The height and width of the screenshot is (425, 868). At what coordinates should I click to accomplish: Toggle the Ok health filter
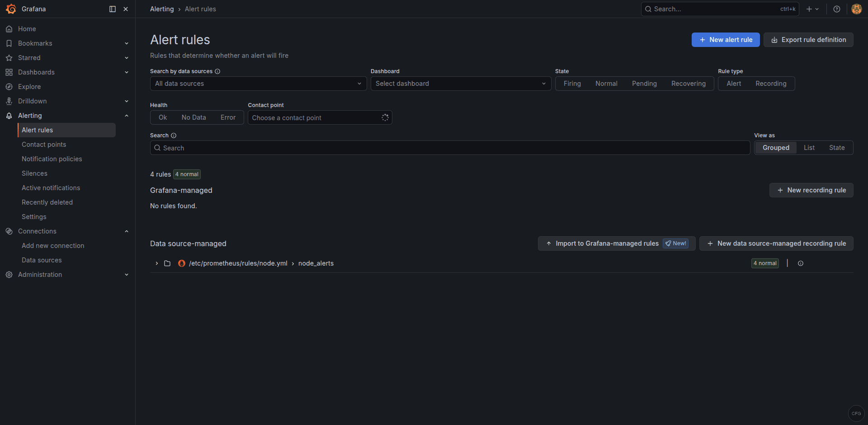pos(162,117)
